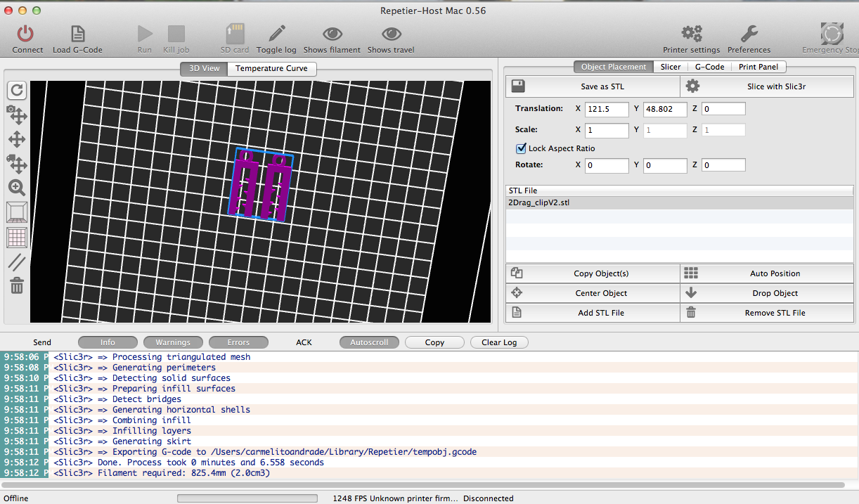This screenshot has height=504, width=859.
Task: Click the log horizontal scrollbar
Action: [423, 485]
